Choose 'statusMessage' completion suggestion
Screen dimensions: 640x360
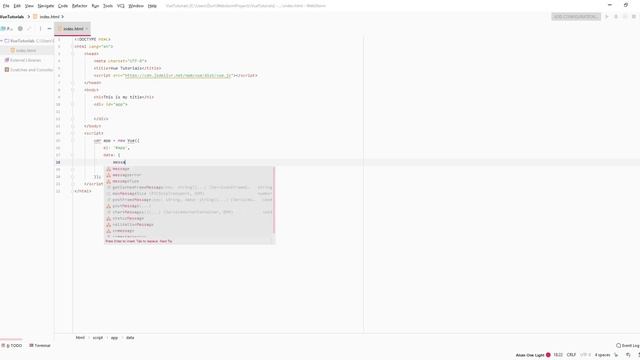tap(189, 218)
